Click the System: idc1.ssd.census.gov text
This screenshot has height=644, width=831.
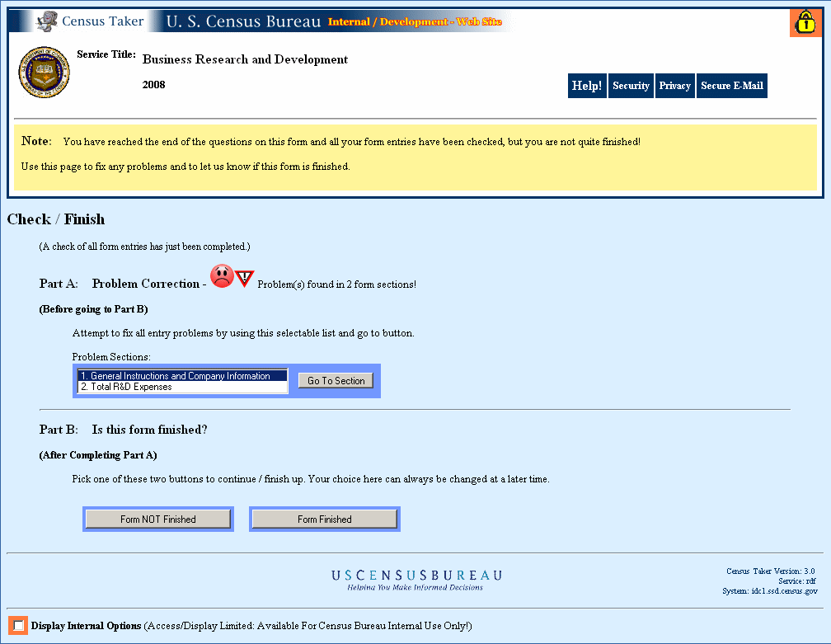point(769,591)
